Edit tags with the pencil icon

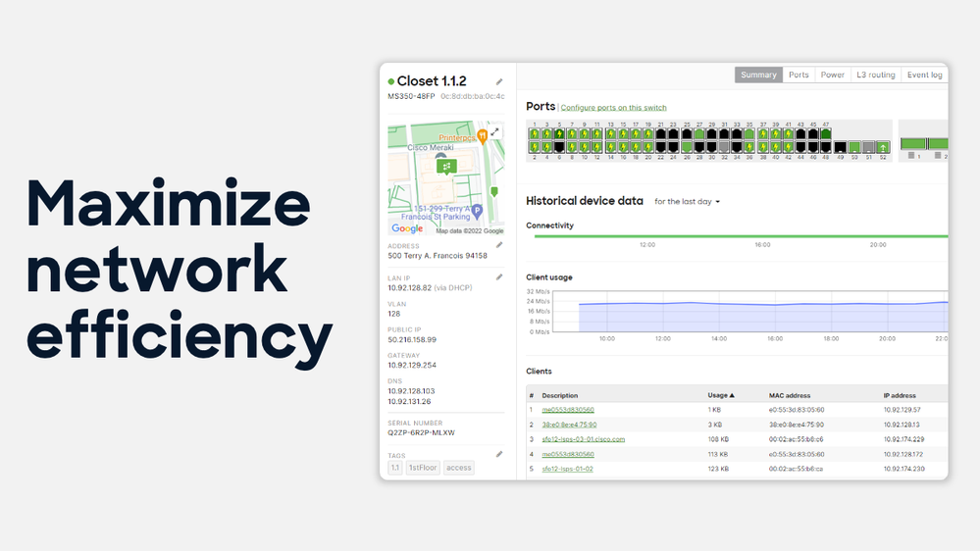pos(498,454)
